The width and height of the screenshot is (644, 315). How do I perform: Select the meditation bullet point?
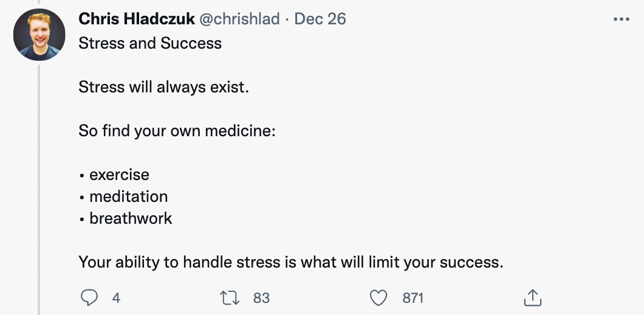coord(123,196)
